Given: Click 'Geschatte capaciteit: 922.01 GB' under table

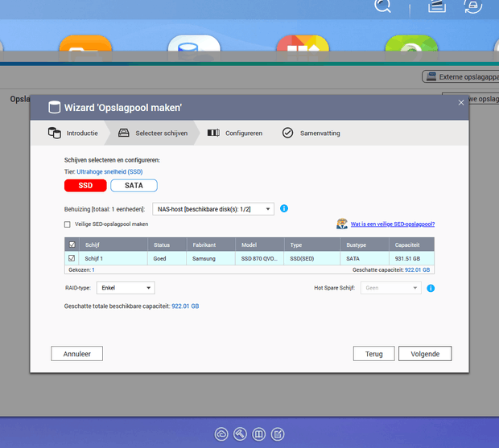Looking at the screenshot, I should click(391, 269).
